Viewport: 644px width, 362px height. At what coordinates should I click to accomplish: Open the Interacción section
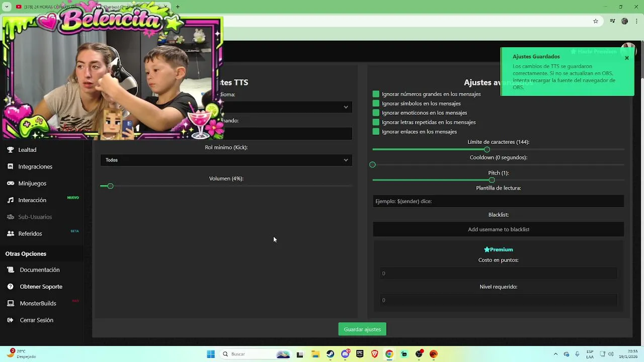tap(32, 200)
